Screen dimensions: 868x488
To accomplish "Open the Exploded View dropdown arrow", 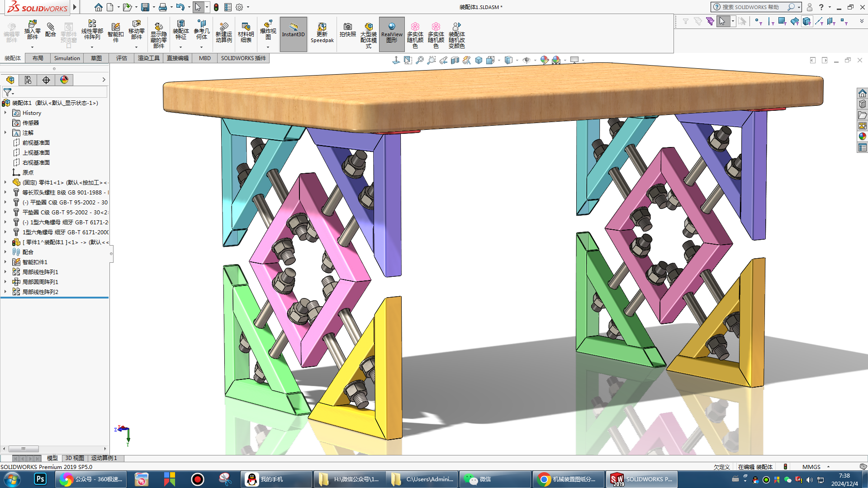I will [x=268, y=47].
